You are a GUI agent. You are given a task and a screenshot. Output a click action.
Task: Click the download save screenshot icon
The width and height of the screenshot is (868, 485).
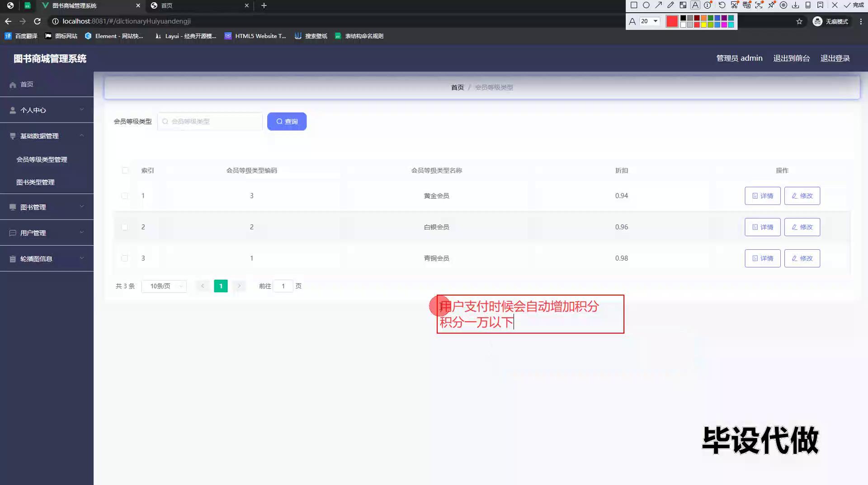(796, 5)
